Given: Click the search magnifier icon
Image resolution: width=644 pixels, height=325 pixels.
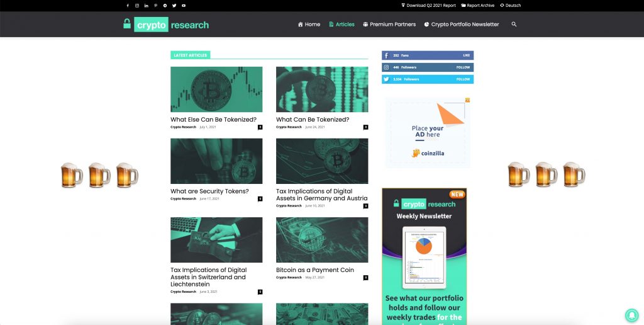Looking at the screenshot, I should (514, 25).
